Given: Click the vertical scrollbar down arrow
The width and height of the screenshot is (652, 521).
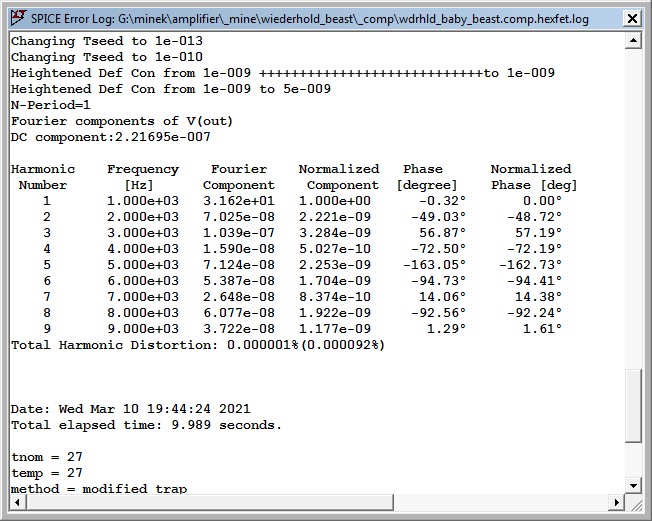Looking at the screenshot, I should [x=633, y=485].
